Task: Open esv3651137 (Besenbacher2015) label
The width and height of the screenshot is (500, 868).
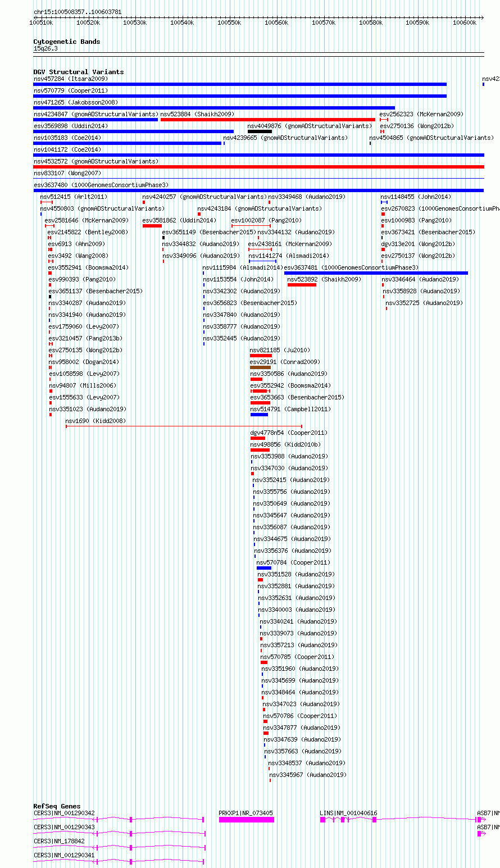Action: point(96,291)
